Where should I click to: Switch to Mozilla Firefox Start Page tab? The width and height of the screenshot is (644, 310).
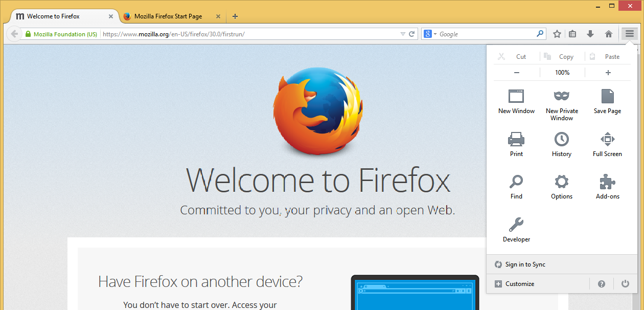[171, 16]
